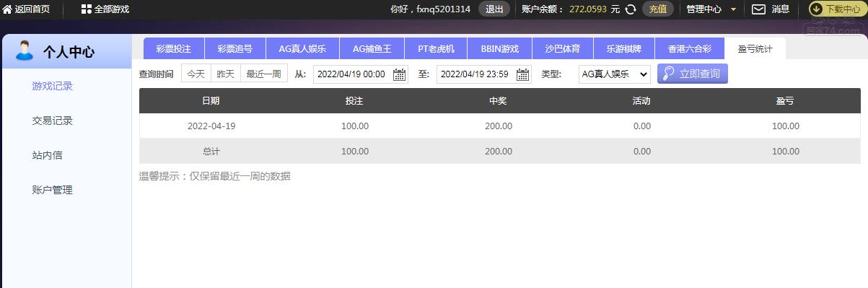Select the 今天 time filter
The width and height of the screenshot is (868, 288).
pos(196,74)
